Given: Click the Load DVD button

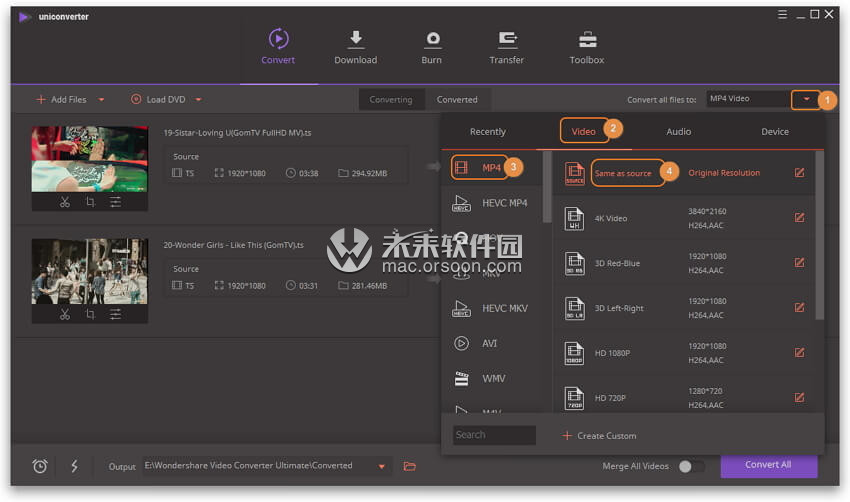Looking at the screenshot, I should pyautogui.click(x=158, y=100).
